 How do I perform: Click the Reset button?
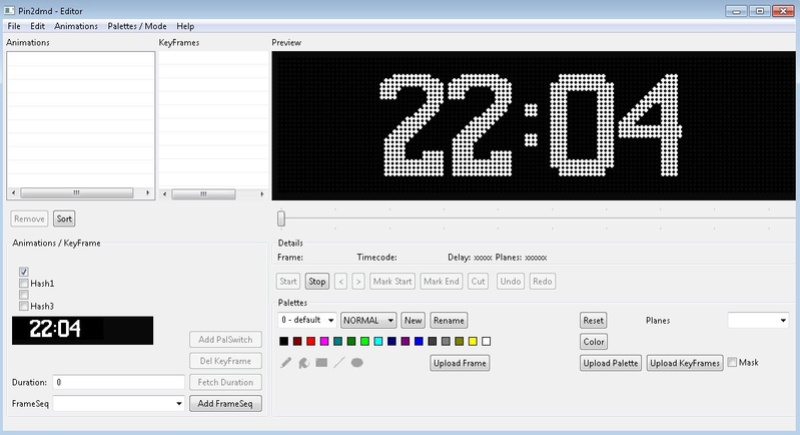(x=593, y=320)
